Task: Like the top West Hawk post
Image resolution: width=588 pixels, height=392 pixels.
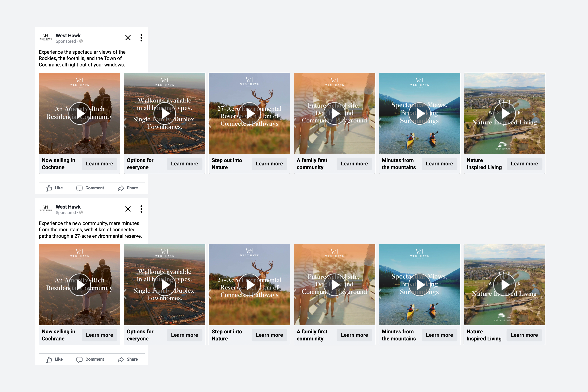Action: pos(54,188)
